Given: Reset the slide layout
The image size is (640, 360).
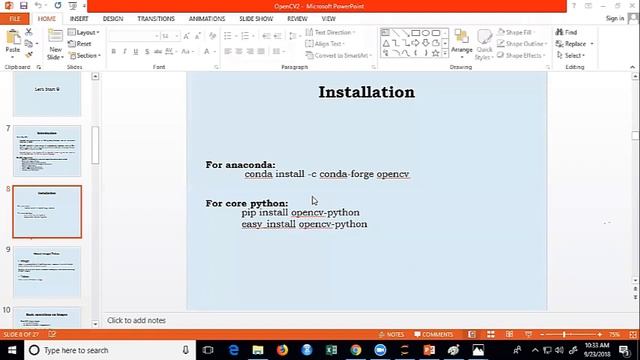Looking at the screenshot, I should tap(80, 44).
